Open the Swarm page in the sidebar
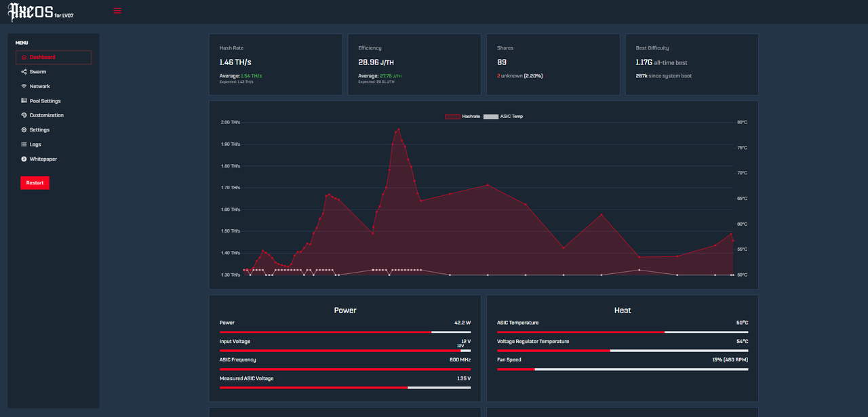Screen dimensions: 868x417 [54, 72]
